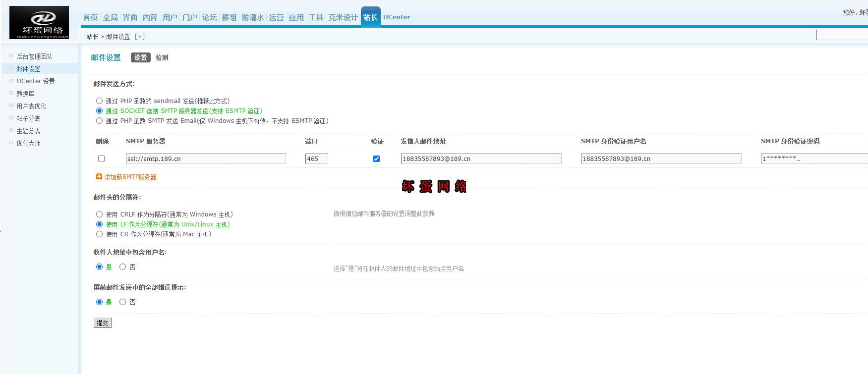Viewport: 868px width, 374px height.
Task: Toggle the 验证 checkbox for smtp.189.cn
Action: (x=376, y=159)
